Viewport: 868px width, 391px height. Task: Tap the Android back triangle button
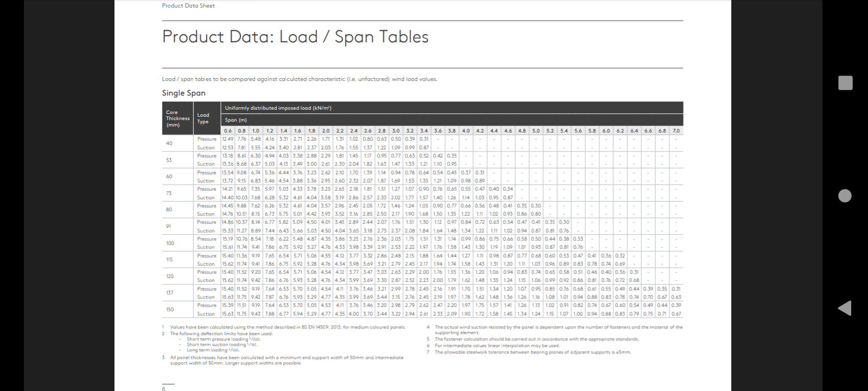pyautogui.click(x=845, y=308)
